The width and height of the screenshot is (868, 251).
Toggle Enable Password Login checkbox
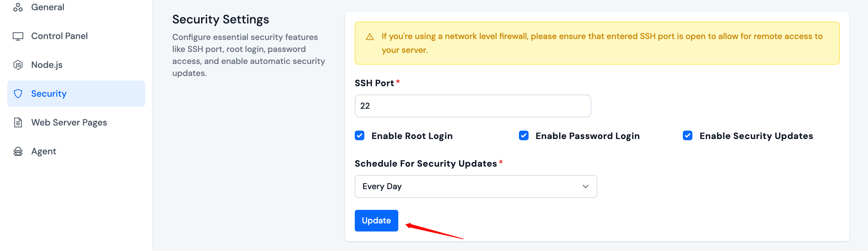point(524,135)
